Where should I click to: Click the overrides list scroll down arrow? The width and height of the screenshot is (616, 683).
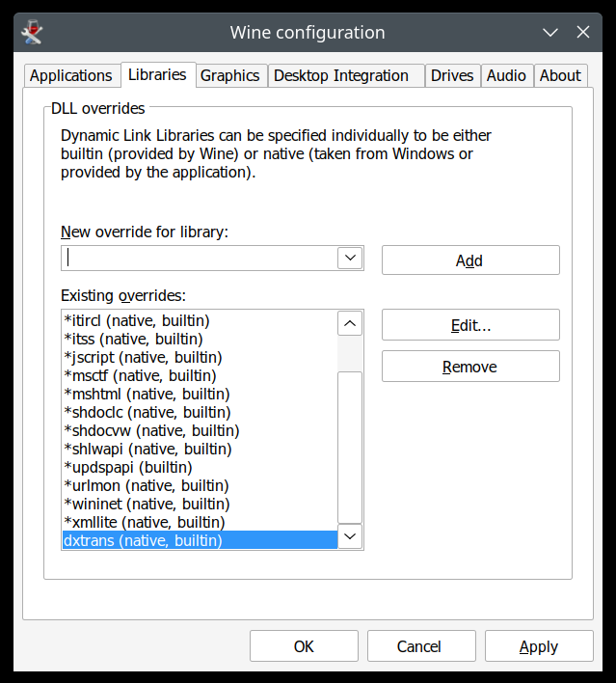[x=350, y=536]
